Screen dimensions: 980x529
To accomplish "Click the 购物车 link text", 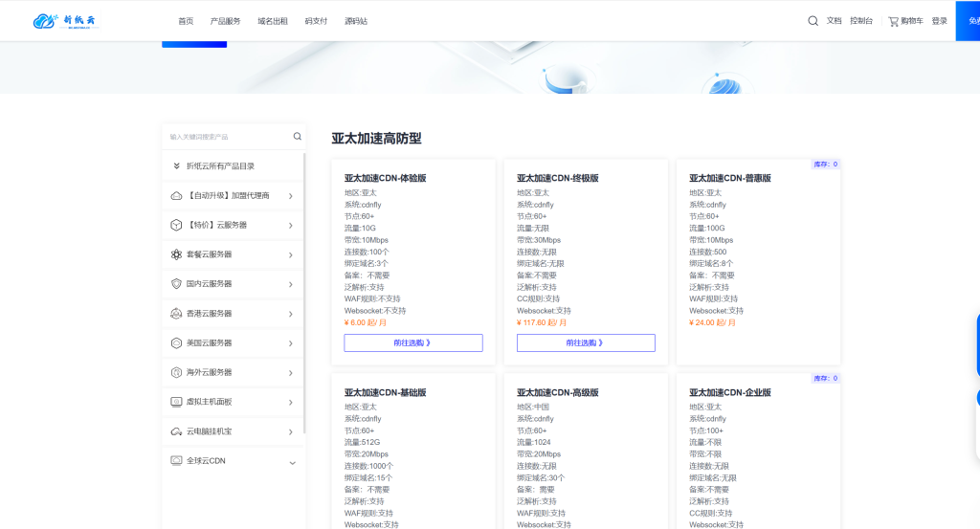I will coord(912,21).
